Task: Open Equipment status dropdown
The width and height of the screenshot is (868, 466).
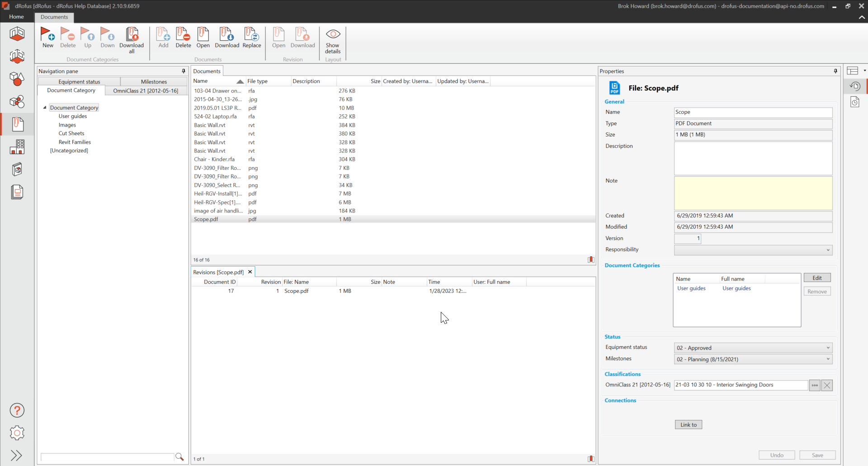Action: click(828, 348)
